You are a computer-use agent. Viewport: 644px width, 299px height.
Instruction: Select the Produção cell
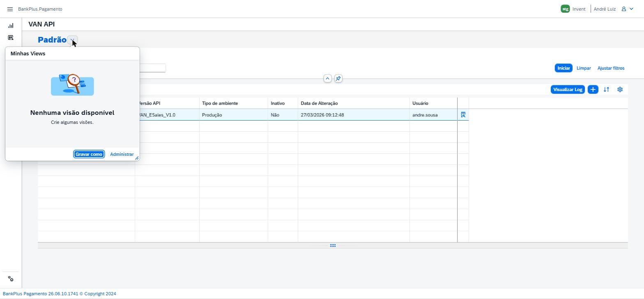[x=234, y=115]
